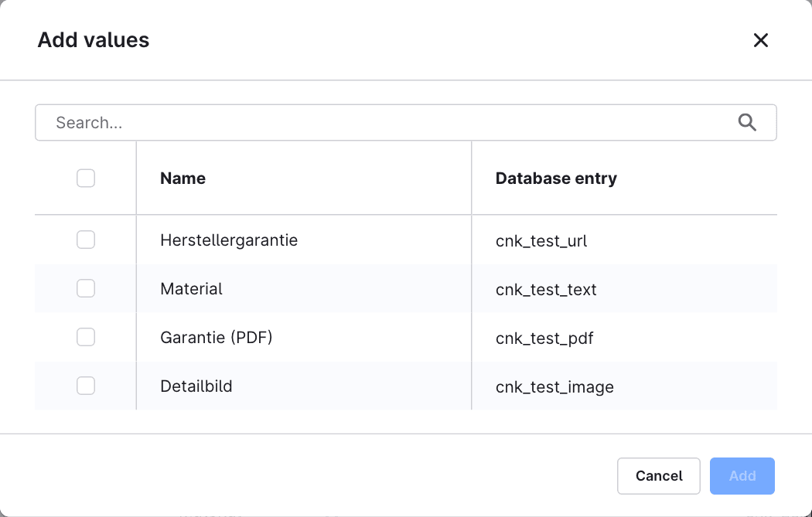Click the Add button
The height and width of the screenshot is (517, 812).
pyautogui.click(x=742, y=475)
